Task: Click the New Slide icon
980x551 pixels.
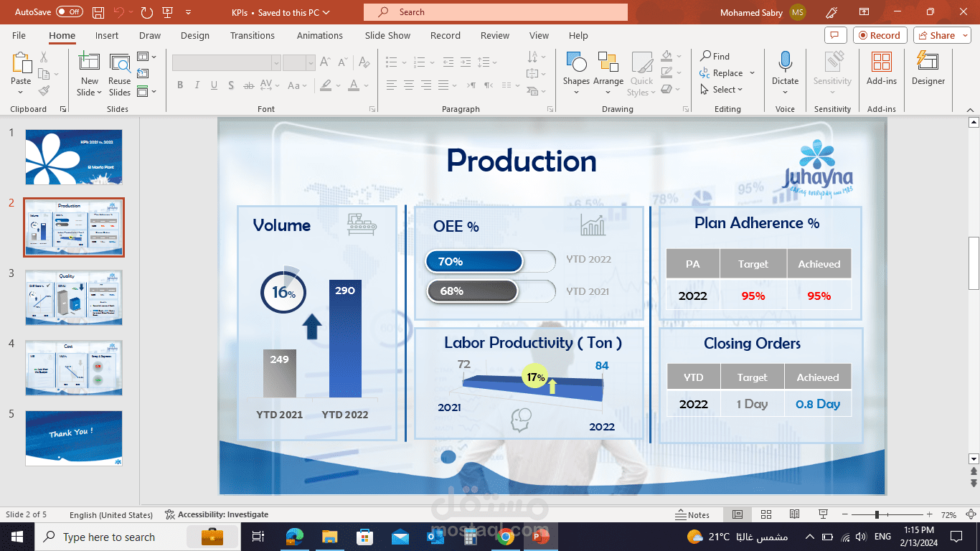Action: 90,62
